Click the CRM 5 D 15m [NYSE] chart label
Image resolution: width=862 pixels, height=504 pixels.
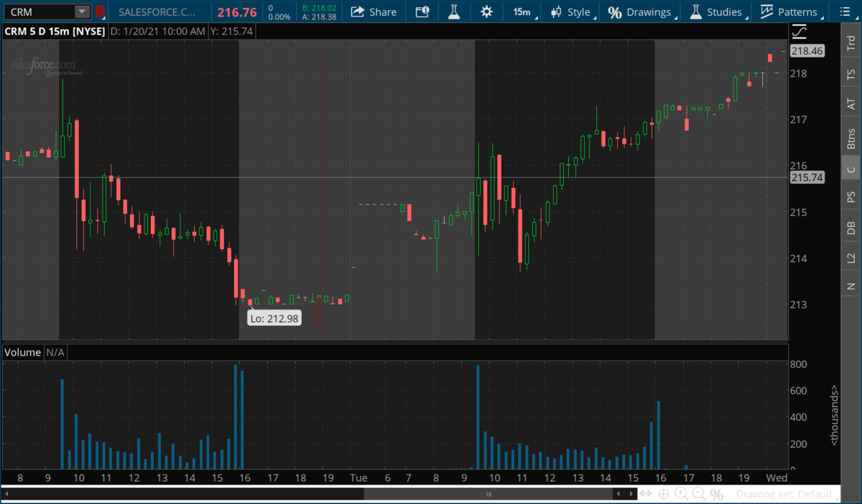tap(55, 32)
